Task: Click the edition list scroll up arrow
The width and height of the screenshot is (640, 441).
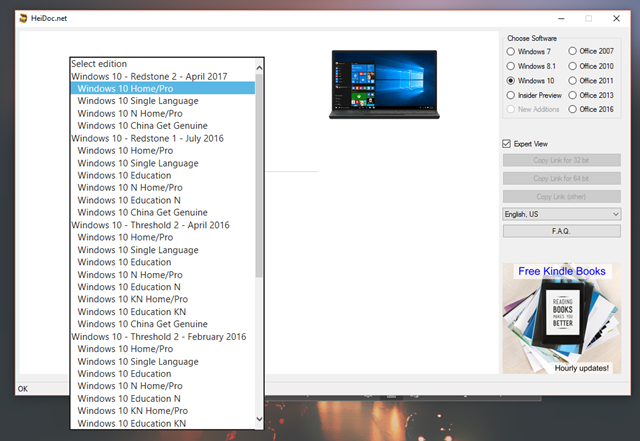Action: (x=260, y=67)
